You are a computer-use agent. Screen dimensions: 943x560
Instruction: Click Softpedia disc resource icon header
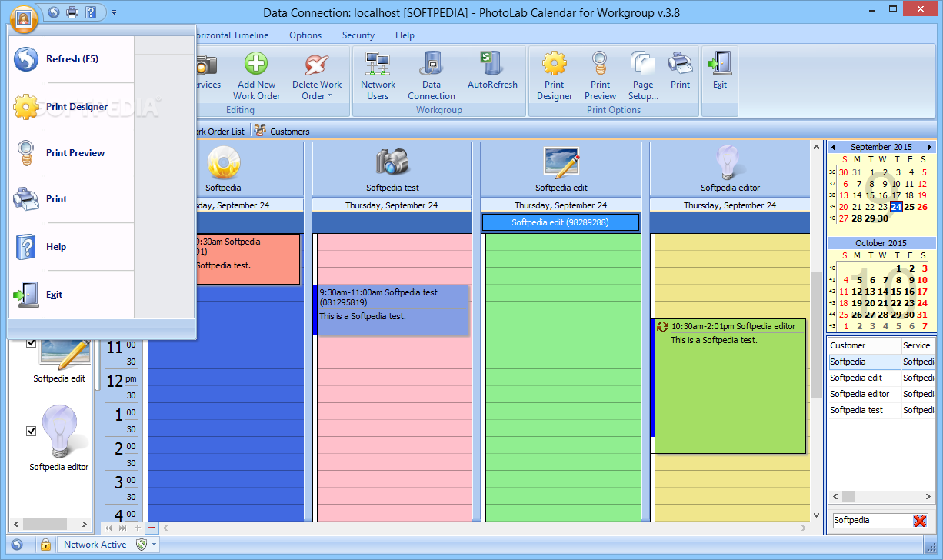click(223, 162)
